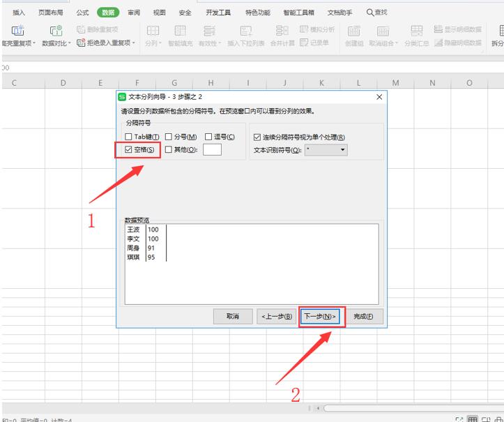Click the 下一步(N)> next button

coord(320,317)
